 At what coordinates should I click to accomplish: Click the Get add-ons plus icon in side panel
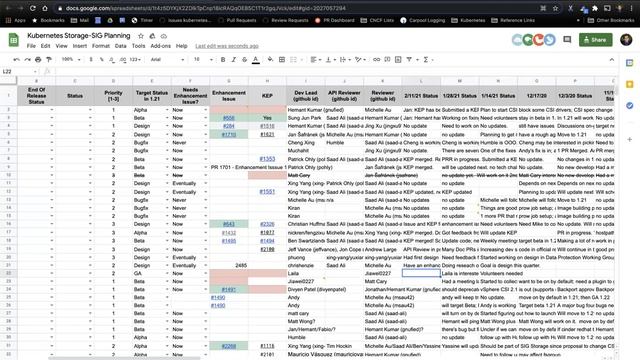tap(629, 140)
